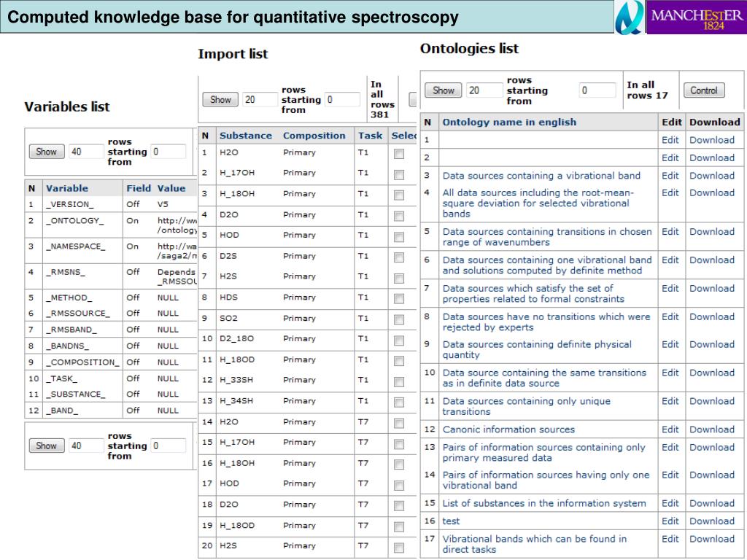Click Edit for ontology row 17

(670, 539)
